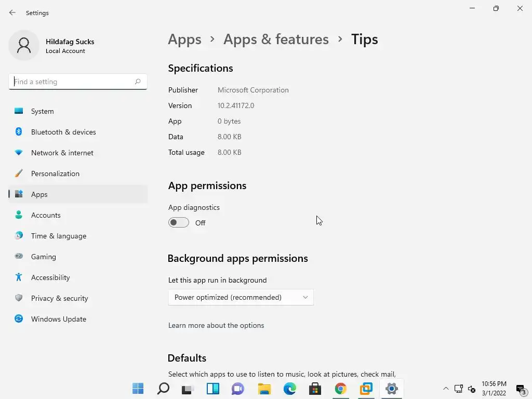Click the Defaults section heading

point(187,358)
